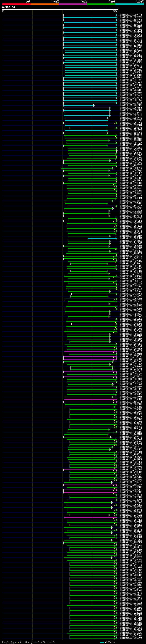Select hit label UniRef100_A9TEM8
This screenshot has width=146, height=644.
(131, 337)
